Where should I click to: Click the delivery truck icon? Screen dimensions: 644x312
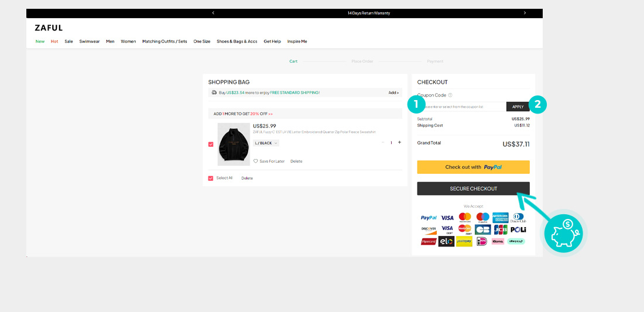point(214,92)
